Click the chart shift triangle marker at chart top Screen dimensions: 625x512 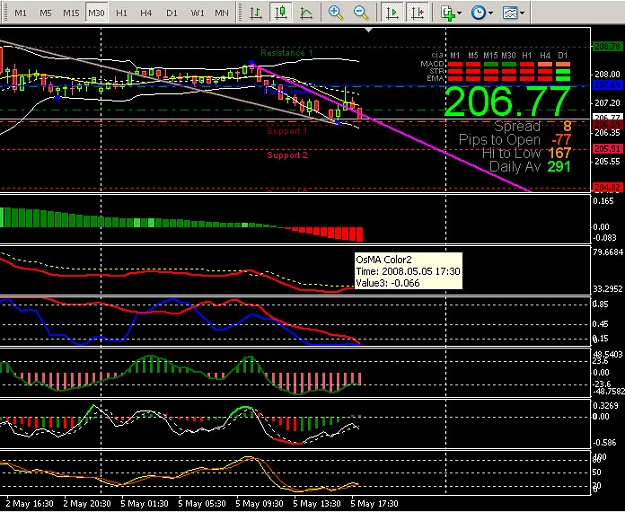pyautogui.click(x=369, y=30)
